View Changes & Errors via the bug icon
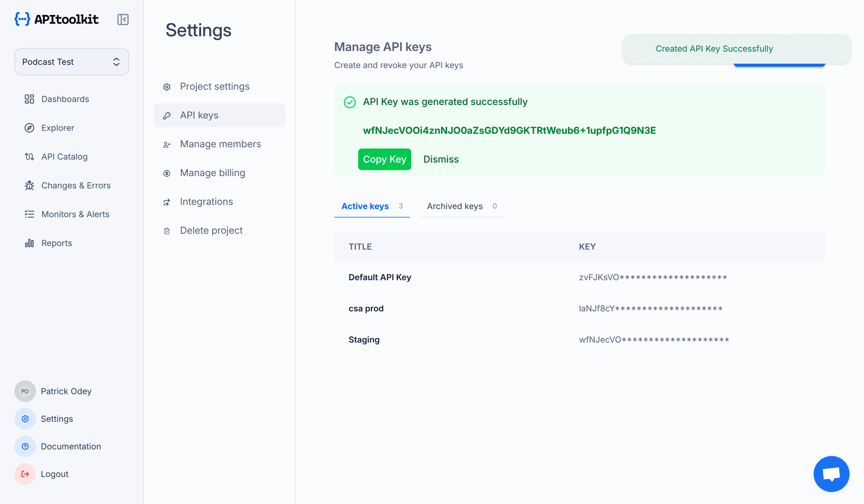The height and width of the screenshot is (504, 864). (29, 185)
